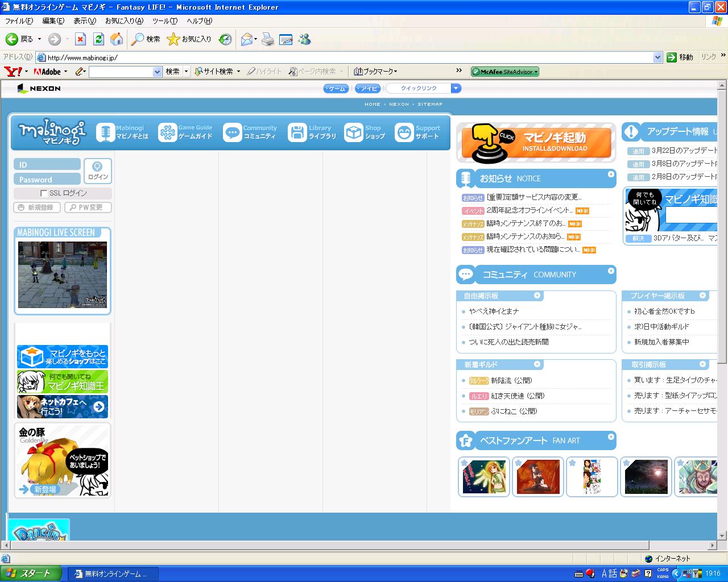Click the Library ライブラリ nav item
Viewport: 728px width, 582px height.
[312, 132]
